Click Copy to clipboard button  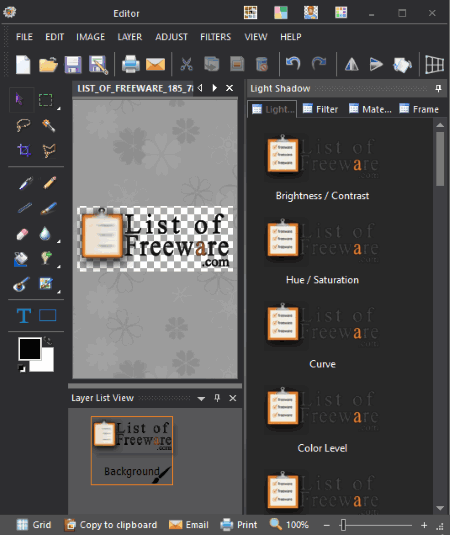[111, 525]
